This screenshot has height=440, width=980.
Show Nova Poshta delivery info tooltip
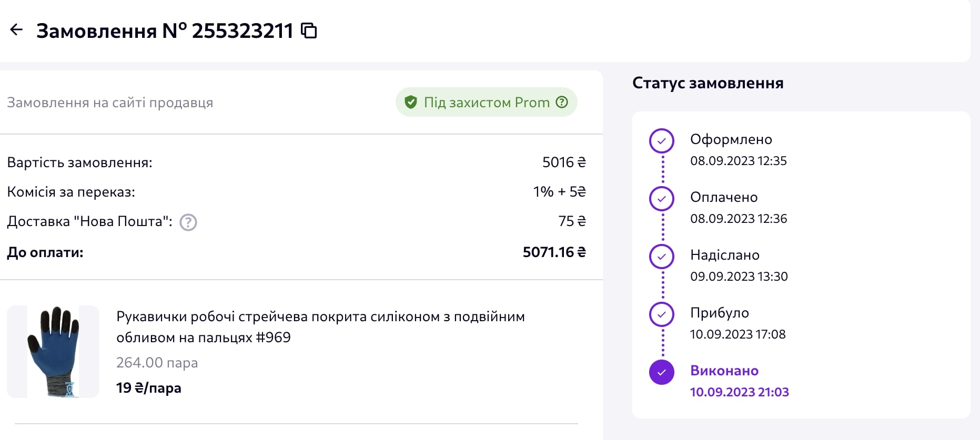click(188, 222)
